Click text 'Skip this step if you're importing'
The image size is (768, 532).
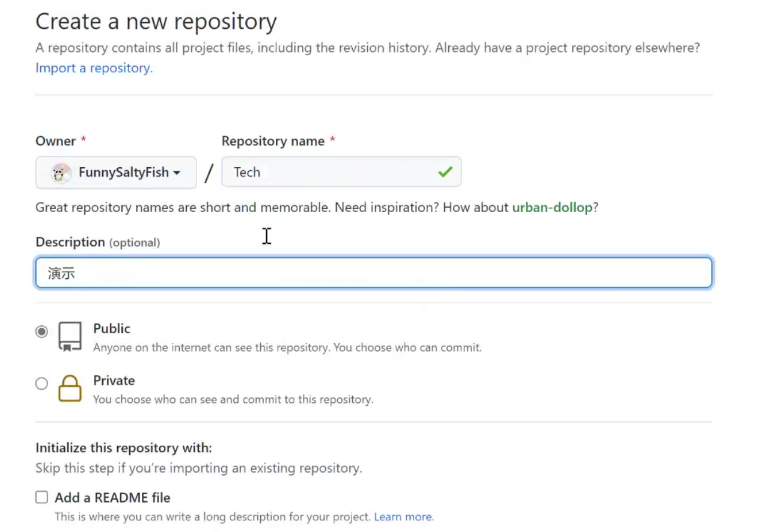199,468
